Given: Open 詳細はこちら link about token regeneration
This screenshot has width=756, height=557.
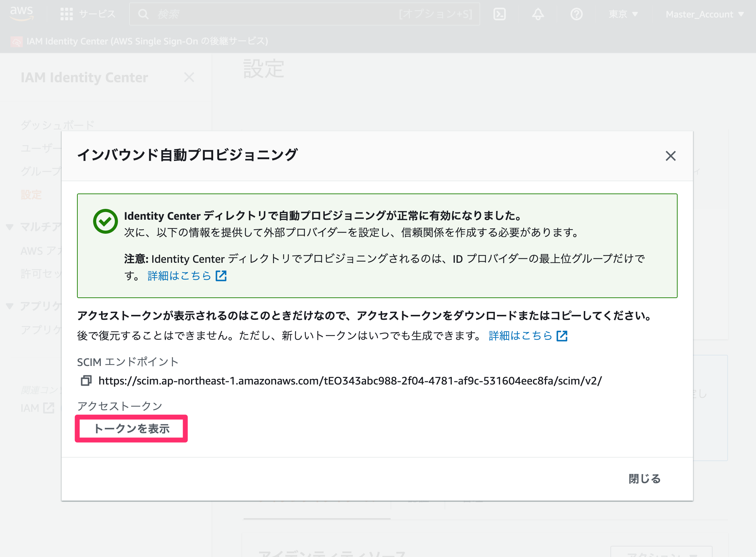Looking at the screenshot, I should 520,336.
